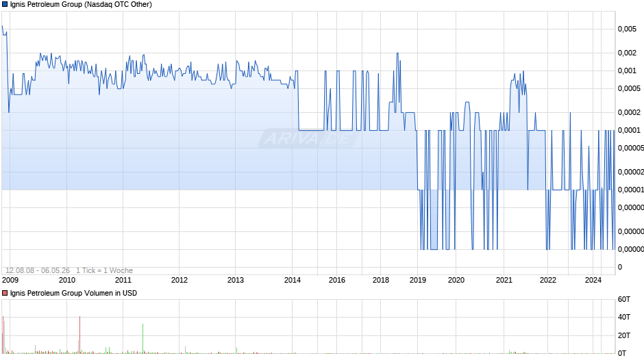Click the 60T volume axis label
This screenshot has height=360, width=644.
coord(624,299)
